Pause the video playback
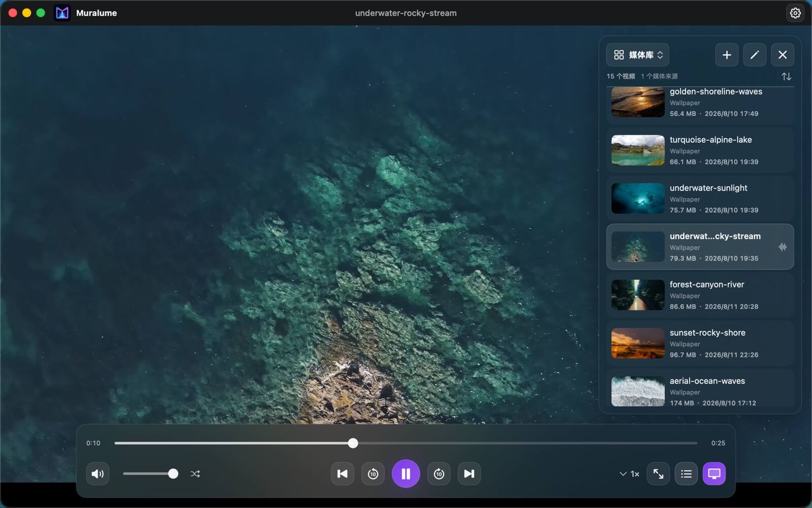Viewport: 812px width, 508px height. 406,474
